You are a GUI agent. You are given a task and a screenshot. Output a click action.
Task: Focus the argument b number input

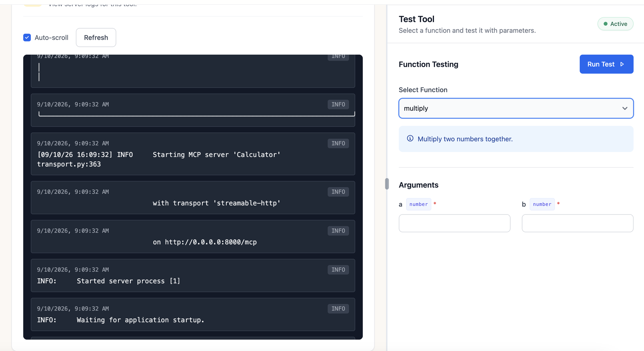coord(578,223)
